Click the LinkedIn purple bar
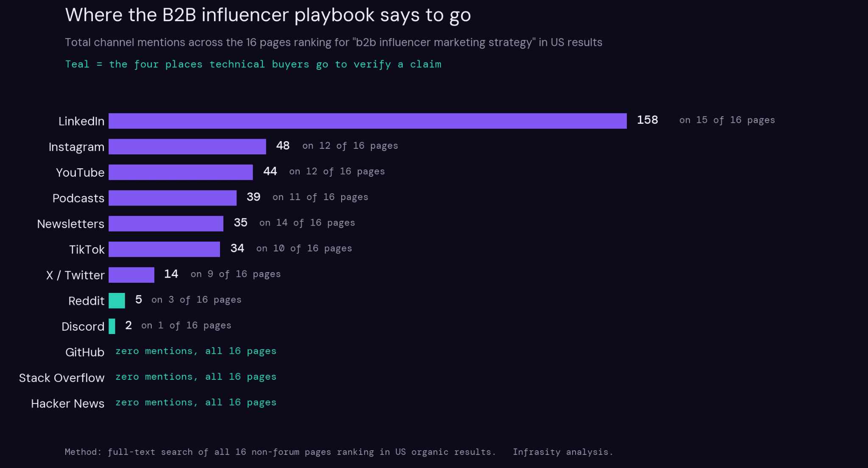 coord(367,121)
